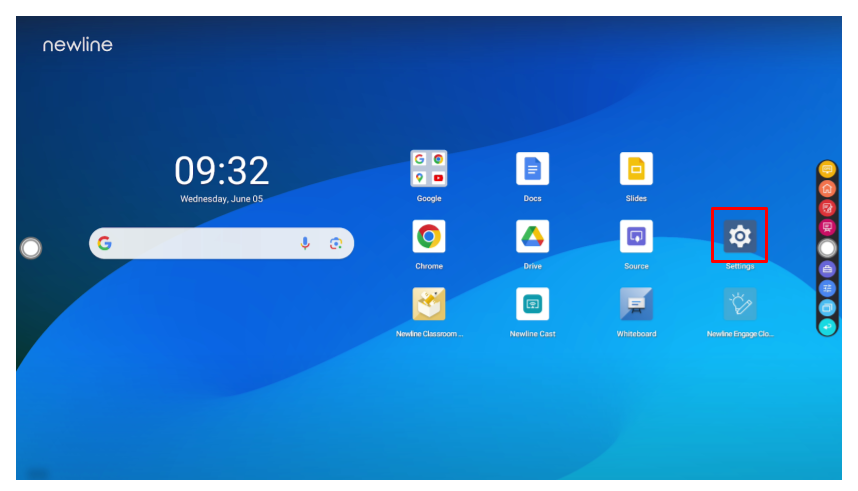Start voice search with the microphone icon

[x=305, y=243]
